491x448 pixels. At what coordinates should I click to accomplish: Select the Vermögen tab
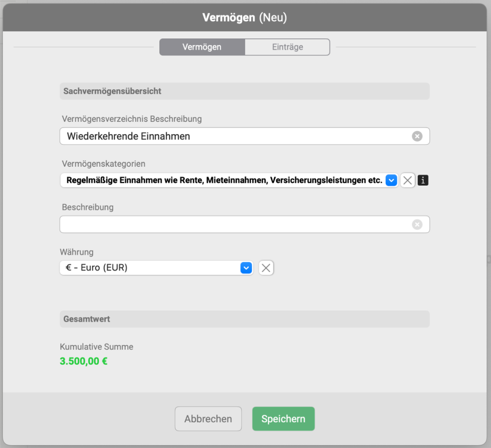[x=202, y=47]
